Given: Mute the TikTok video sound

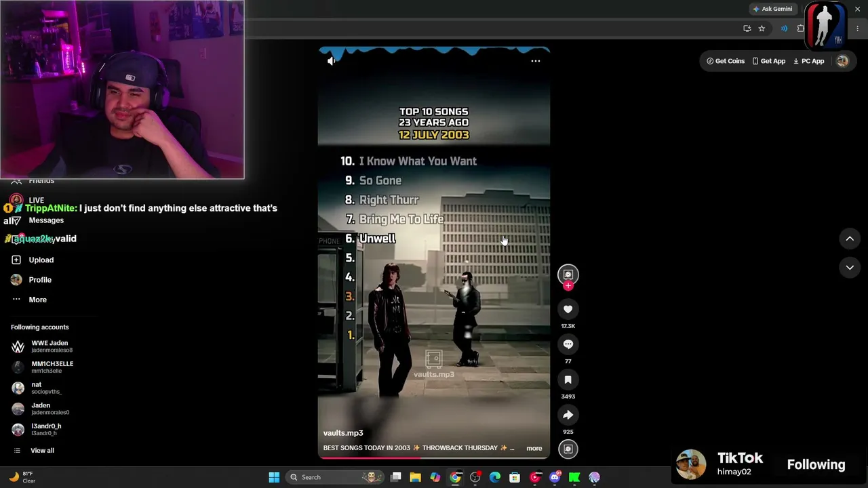Looking at the screenshot, I should click(x=331, y=61).
